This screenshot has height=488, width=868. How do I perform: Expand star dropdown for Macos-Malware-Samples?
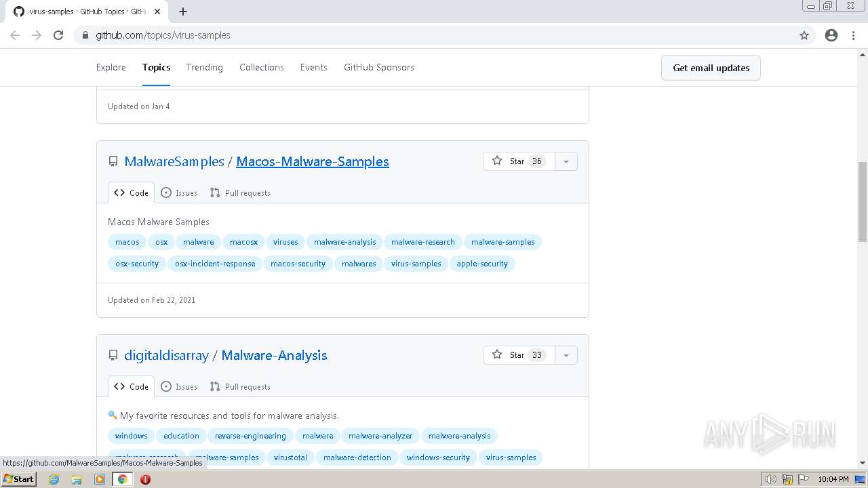pos(566,161)
